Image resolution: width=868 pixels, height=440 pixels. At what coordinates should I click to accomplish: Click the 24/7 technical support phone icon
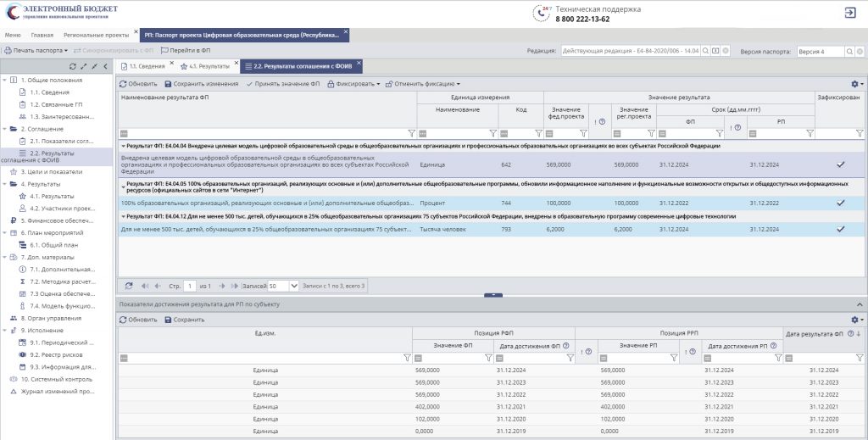click(541, 13)
